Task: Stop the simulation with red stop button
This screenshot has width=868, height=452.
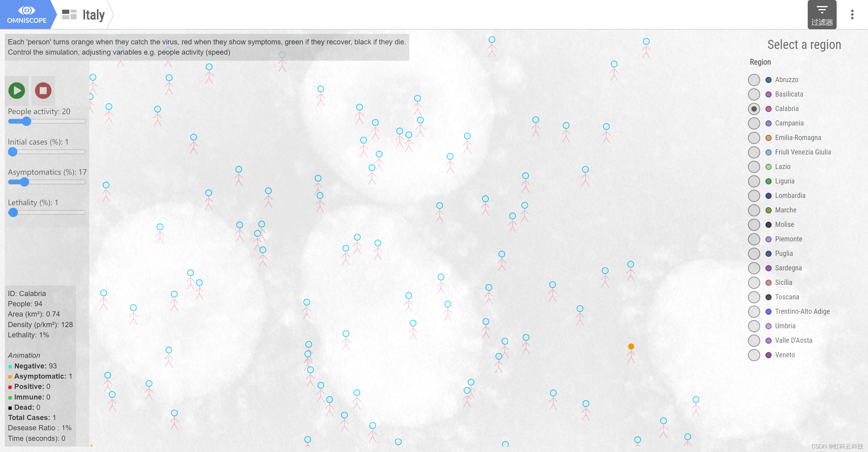Action: pos(43,91)
